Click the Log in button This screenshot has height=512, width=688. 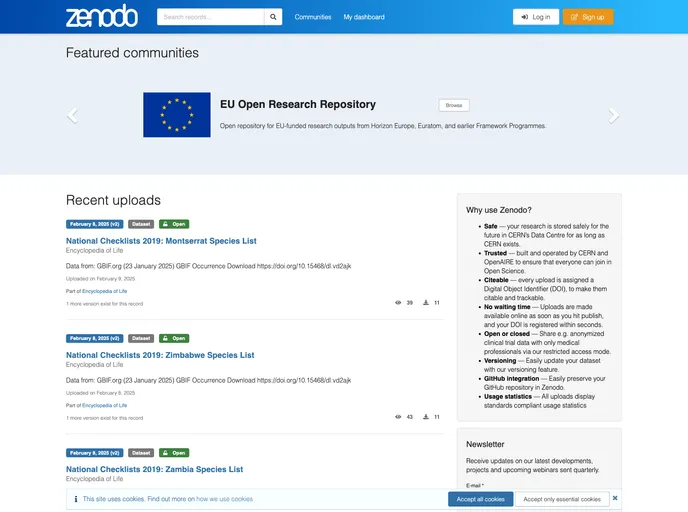pos(536,17)
